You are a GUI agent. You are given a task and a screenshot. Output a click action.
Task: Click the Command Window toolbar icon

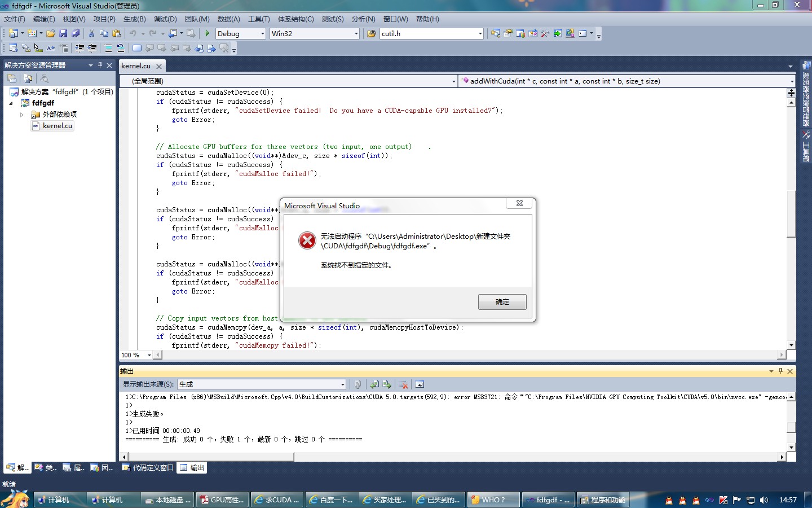[x=582, y=34]
